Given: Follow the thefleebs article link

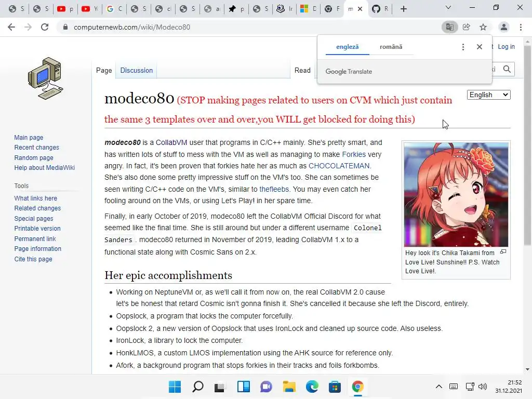Looking at the screenshot, I should pyautogui.click(x=274, y=189).
